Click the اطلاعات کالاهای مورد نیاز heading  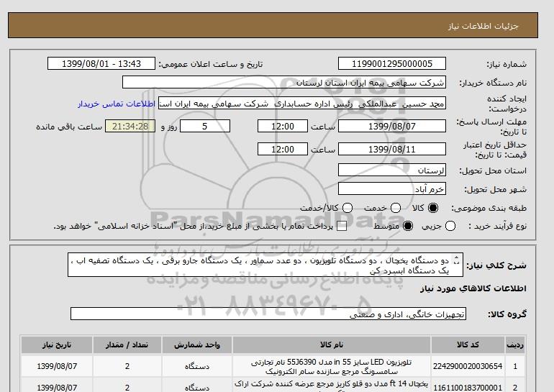(473, 288)
